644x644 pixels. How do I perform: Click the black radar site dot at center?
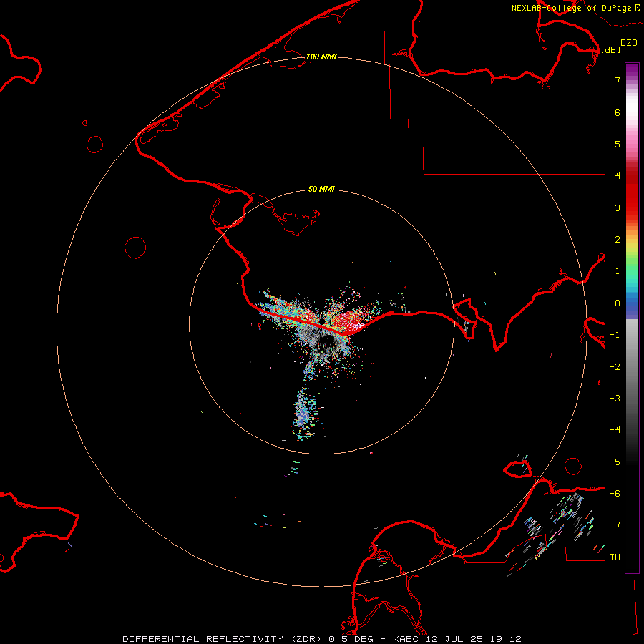coord(321,321)
